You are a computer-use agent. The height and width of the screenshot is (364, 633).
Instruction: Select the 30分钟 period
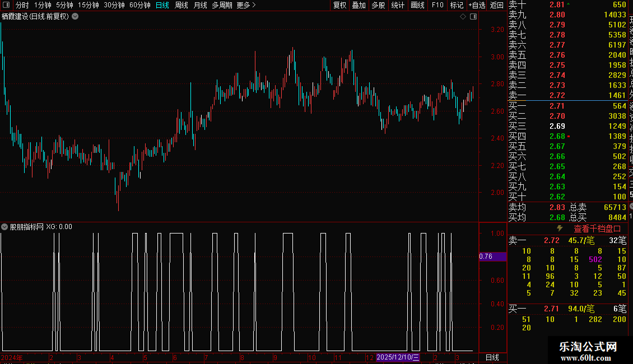[x=114, y=5]
